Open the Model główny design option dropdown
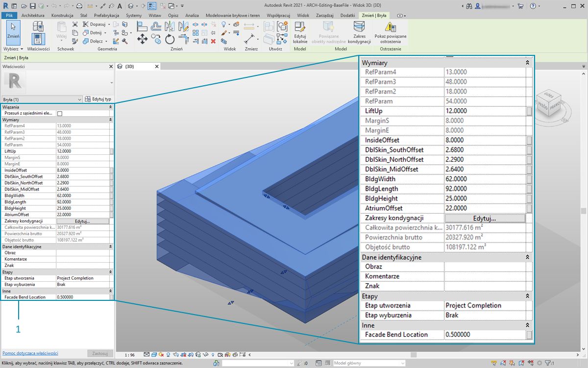 point(369,363)
